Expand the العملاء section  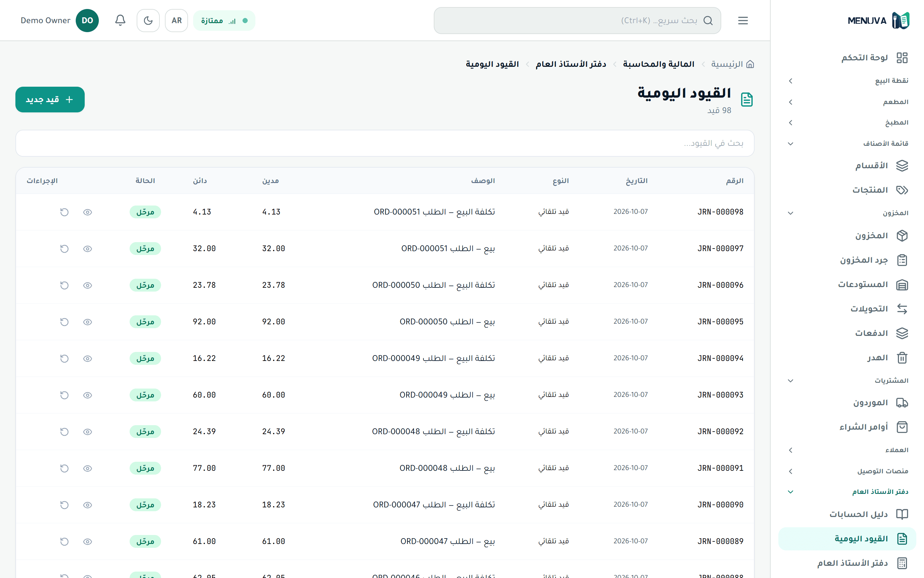pos(847,450)
